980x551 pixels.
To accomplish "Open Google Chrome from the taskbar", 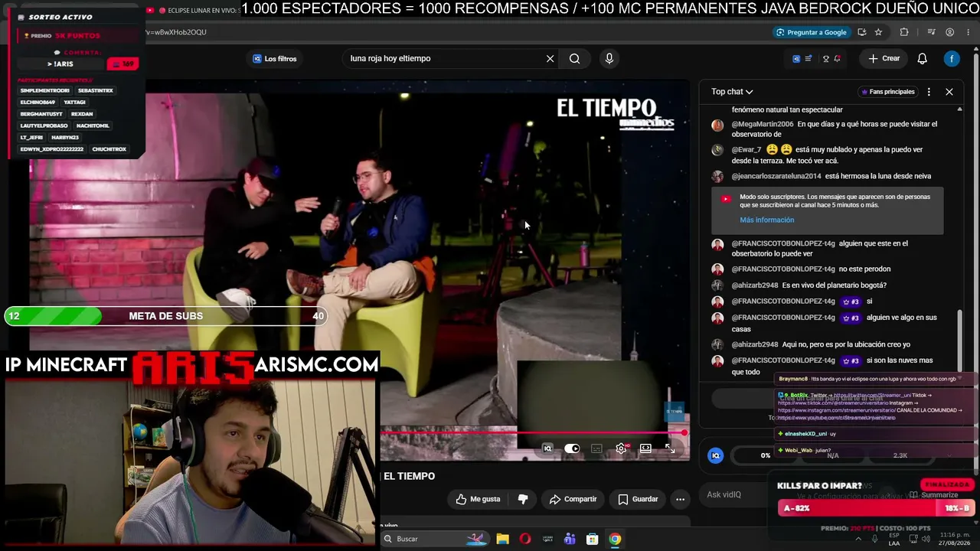I will [615, 539].
